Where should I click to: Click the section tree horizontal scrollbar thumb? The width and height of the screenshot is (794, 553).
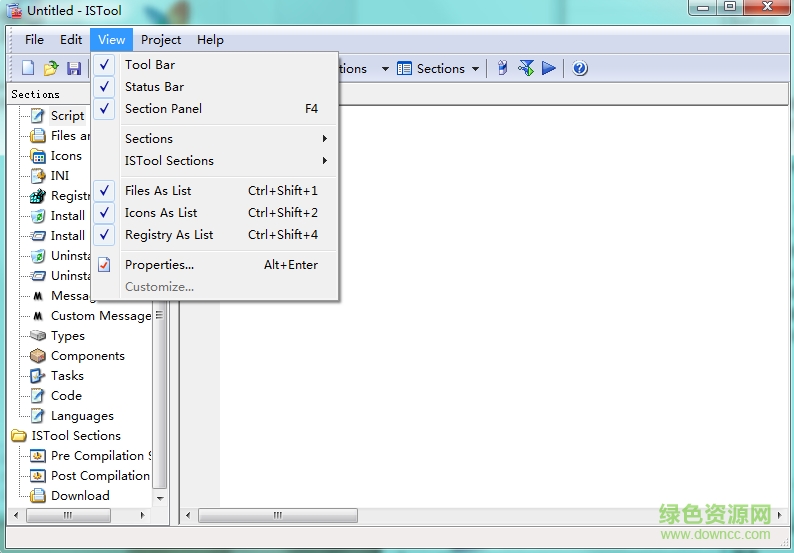coord(68,516)
